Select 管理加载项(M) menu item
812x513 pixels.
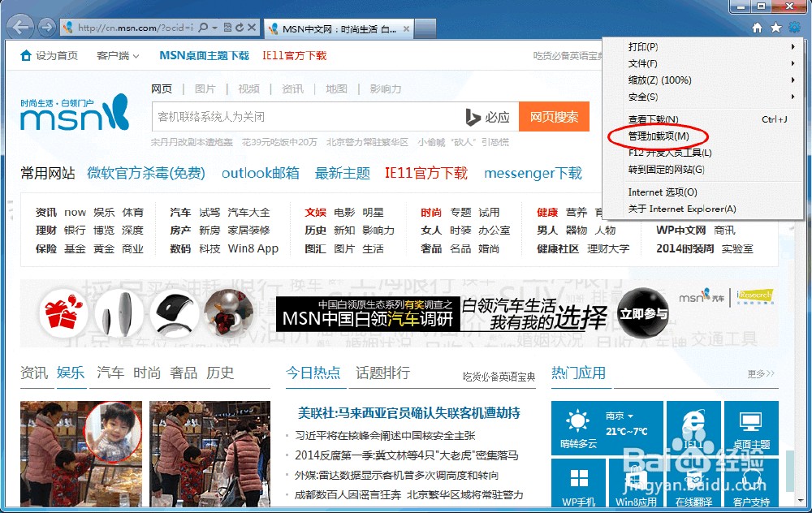pos(702,136)
